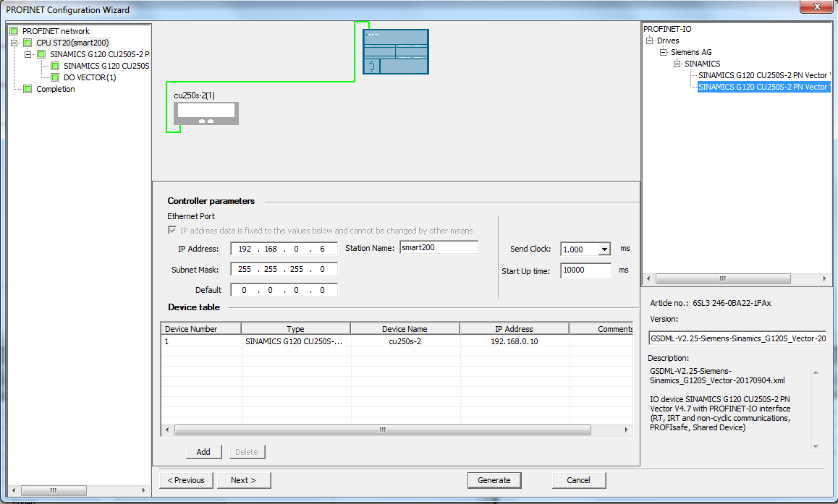Viewport: 838px width, 504px height.
Task: Select the highlighted SINAMICS G120 CU250S-2 PN Vector entry
Action: [x=763, y=87]
